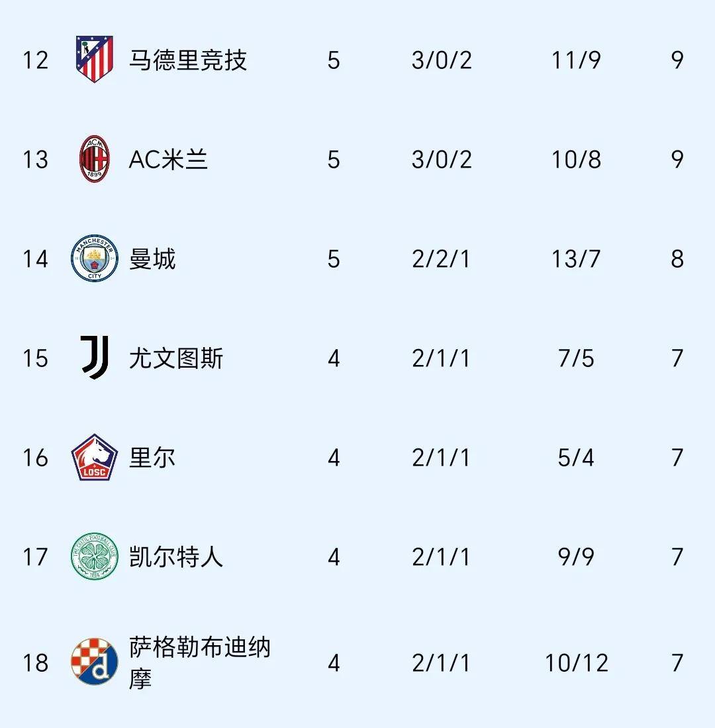Click the AC Milan club crest

click(x=95, y=159)
